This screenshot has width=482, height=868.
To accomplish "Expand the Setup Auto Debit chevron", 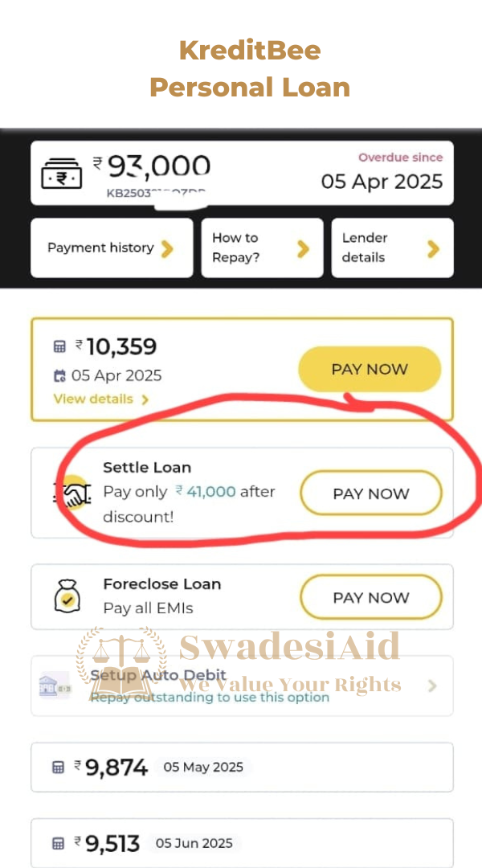I will click(x=432, y=686).
